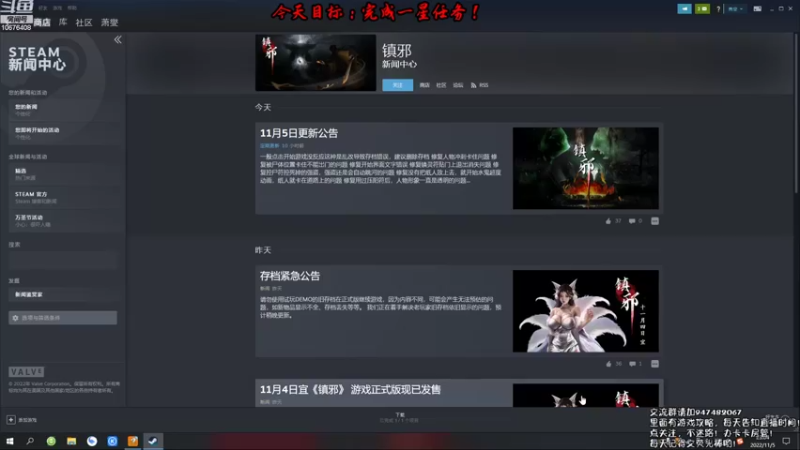The image size is (800, 450).
Task: Click the page vertical scrollbar
Action: (x=796, y=112)
